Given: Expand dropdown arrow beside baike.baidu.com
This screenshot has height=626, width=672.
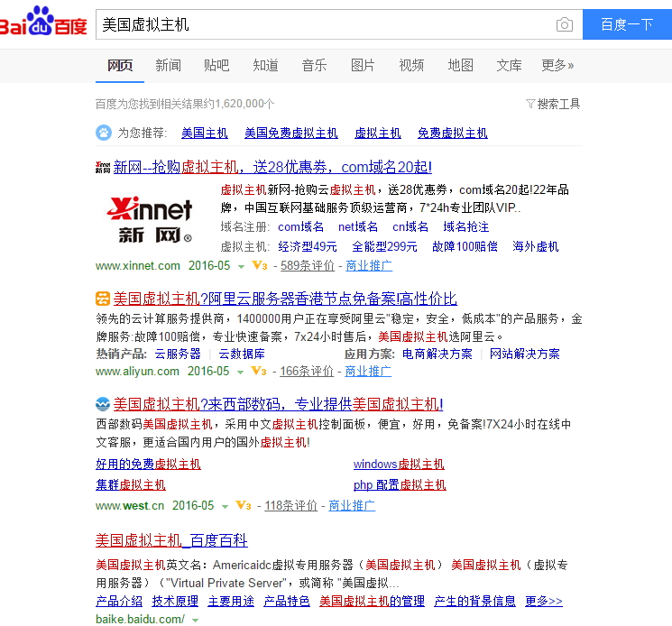Looking at the screenshot, I should pos(195,620).
